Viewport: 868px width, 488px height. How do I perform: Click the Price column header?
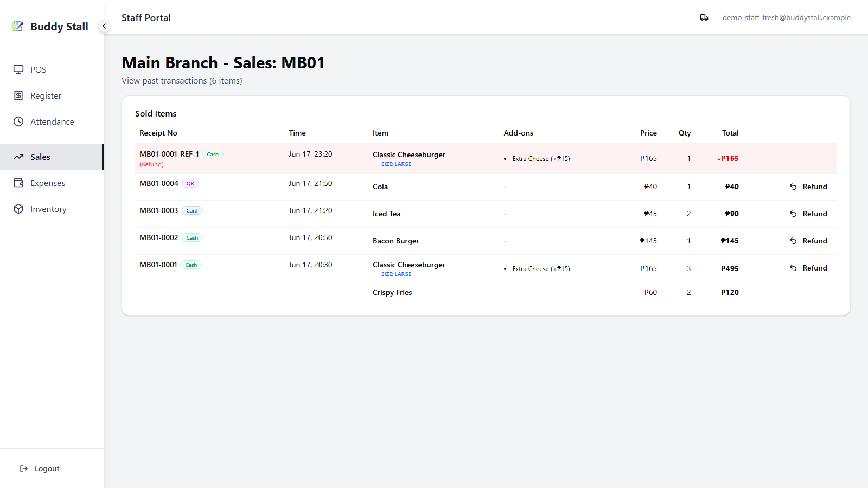point(648,133)
